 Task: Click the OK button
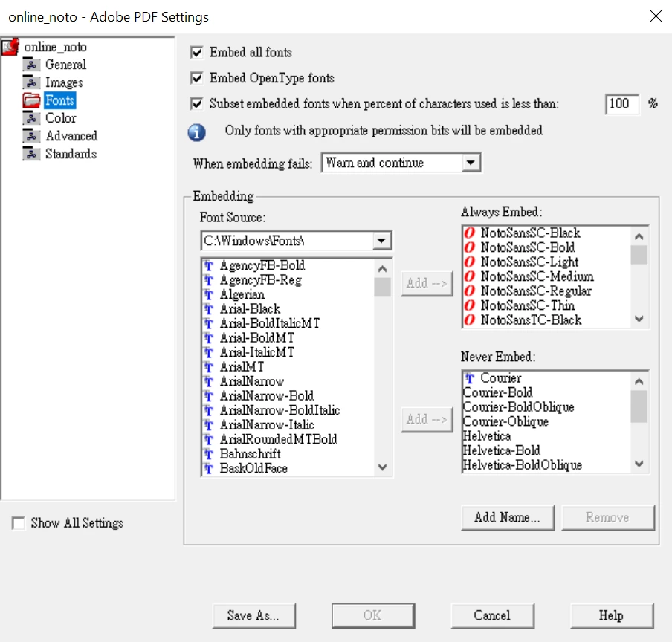coord(373,616)
